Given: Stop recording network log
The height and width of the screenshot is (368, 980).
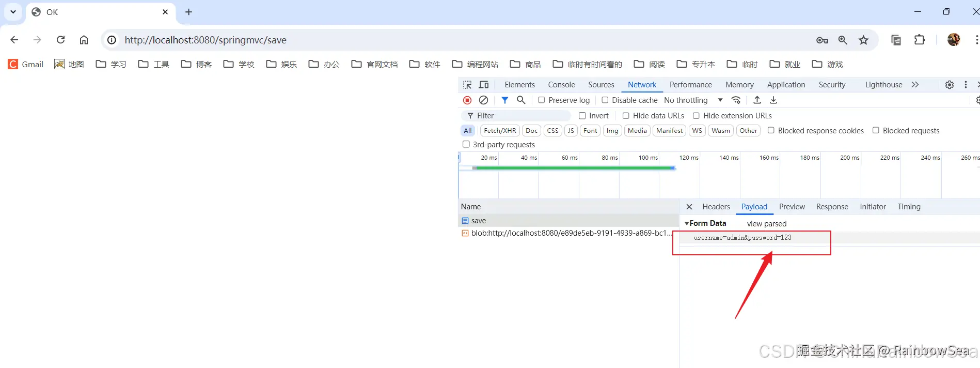Looking at the screenshot, I should pyautogui.click(x=467, y=100).
